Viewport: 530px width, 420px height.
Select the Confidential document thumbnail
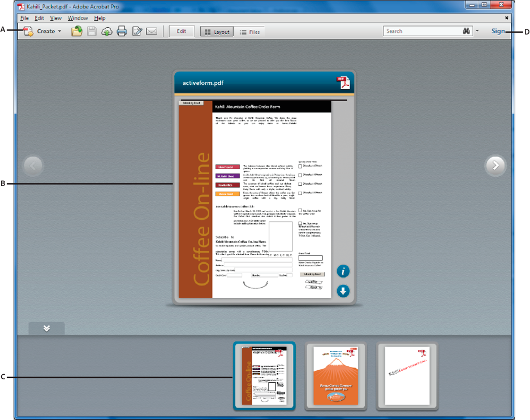tap(407, 376)
